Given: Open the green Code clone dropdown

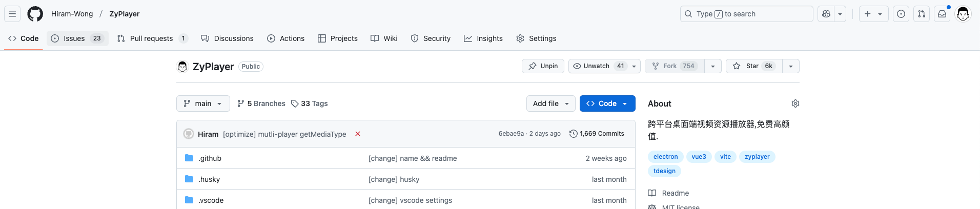Looking at the screenshot, I should [607, 103].
